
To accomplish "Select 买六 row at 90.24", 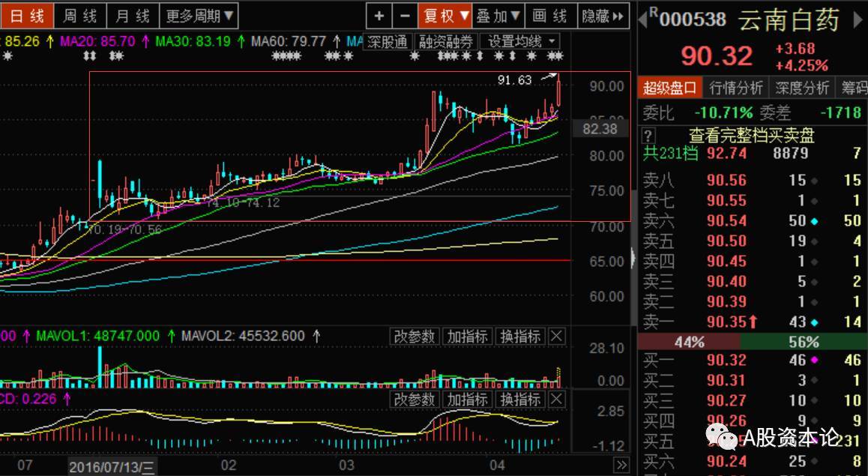I will (752, 461).
